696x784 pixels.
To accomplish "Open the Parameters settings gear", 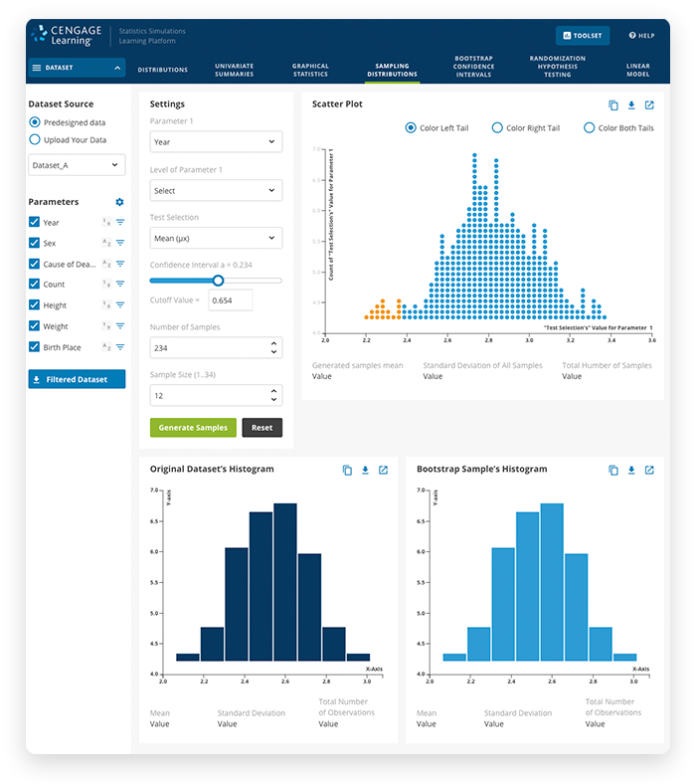I will (x=119, y=202).
